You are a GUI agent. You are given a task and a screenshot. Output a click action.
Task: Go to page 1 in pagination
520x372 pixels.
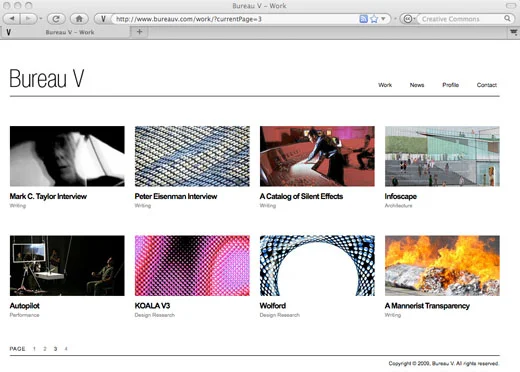click(x=34, y=349)
